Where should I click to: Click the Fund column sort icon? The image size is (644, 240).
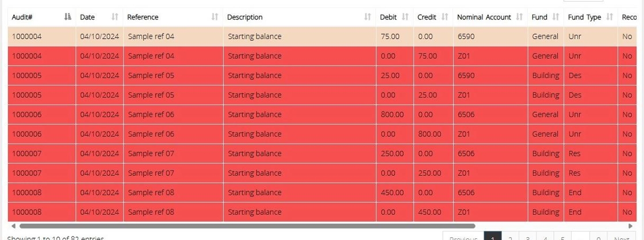(x=555, y=17)
